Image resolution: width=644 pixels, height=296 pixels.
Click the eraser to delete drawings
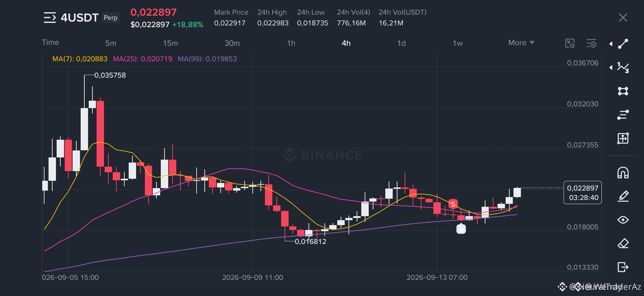[x=623, y=243]
